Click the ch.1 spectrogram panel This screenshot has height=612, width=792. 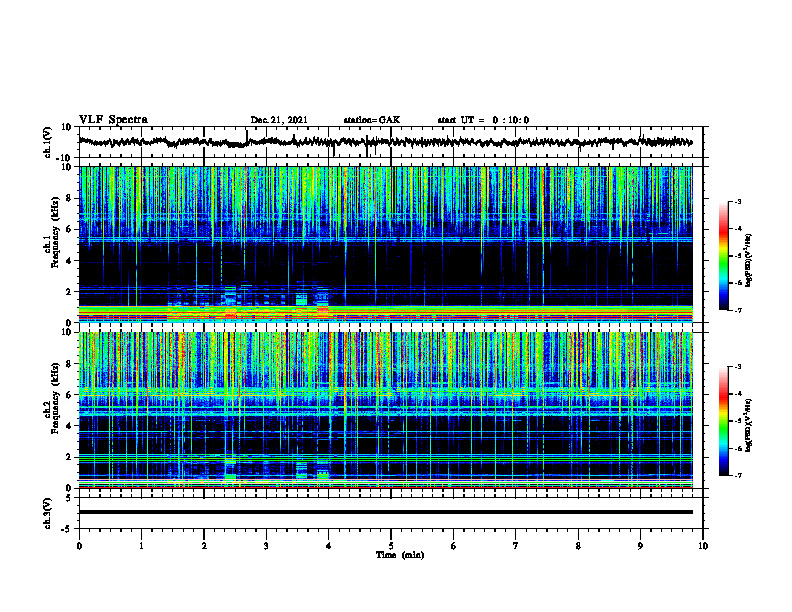click(385, 244)
